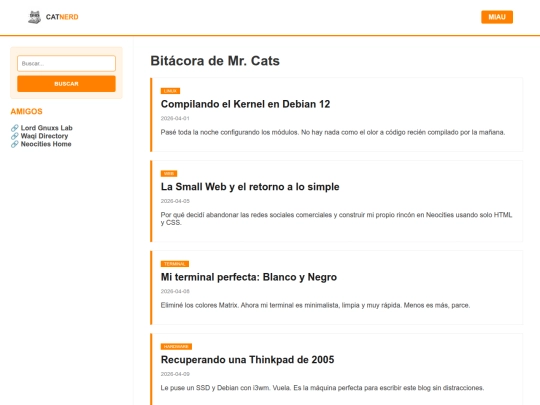This screenshot has width=540, height=405.
Task: Select the TERMINAL category tag
Action: (175, 264)
